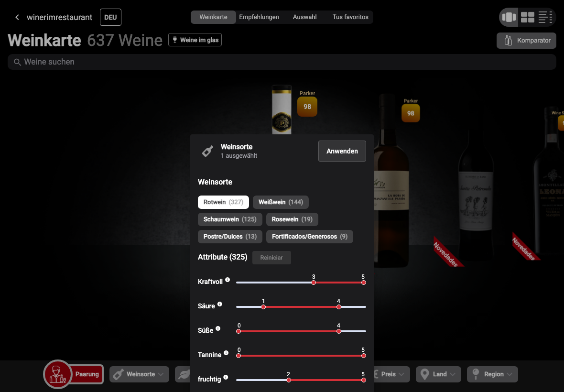This screenshot has height=392, width=564.
Task: Select the Manzanilla Pasada bottle thumbnail
Action: [x=391, y=181]
